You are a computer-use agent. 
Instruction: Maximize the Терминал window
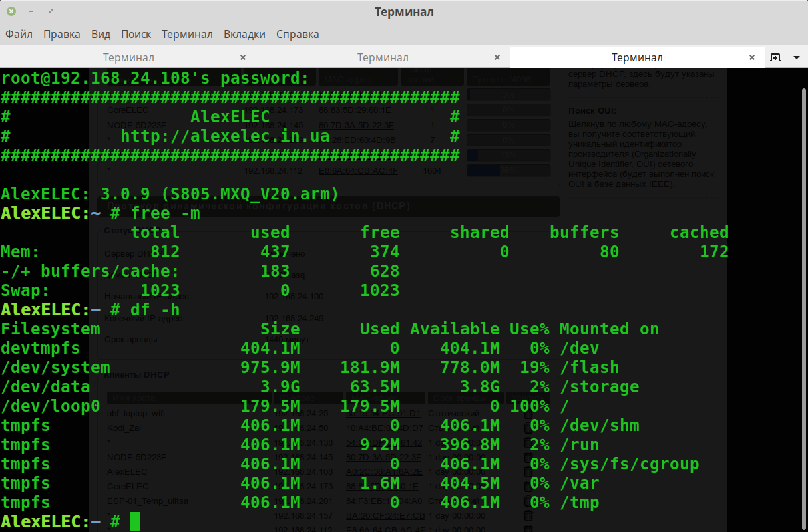[x=52, y=11]
